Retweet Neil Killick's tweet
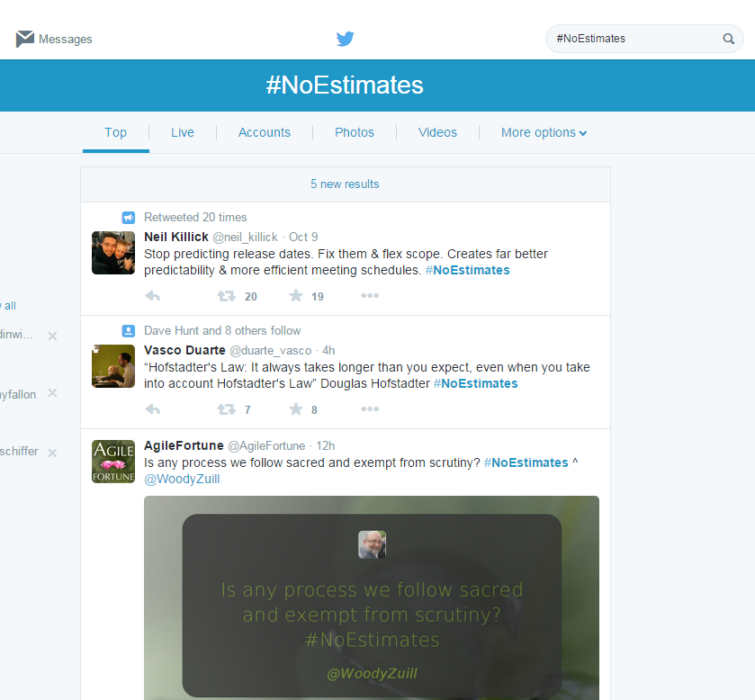755x700 pixels. pyautogui.click(x=226, y=295)
